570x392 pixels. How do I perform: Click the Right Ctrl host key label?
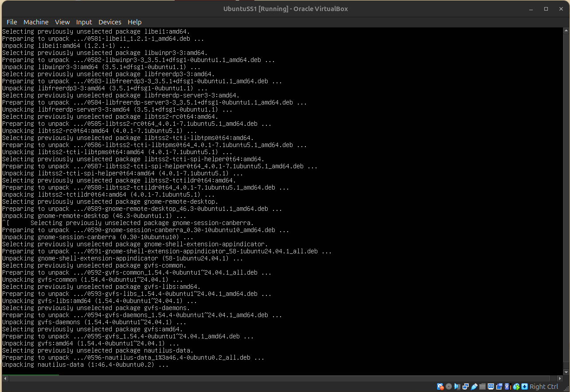(544, 387)
